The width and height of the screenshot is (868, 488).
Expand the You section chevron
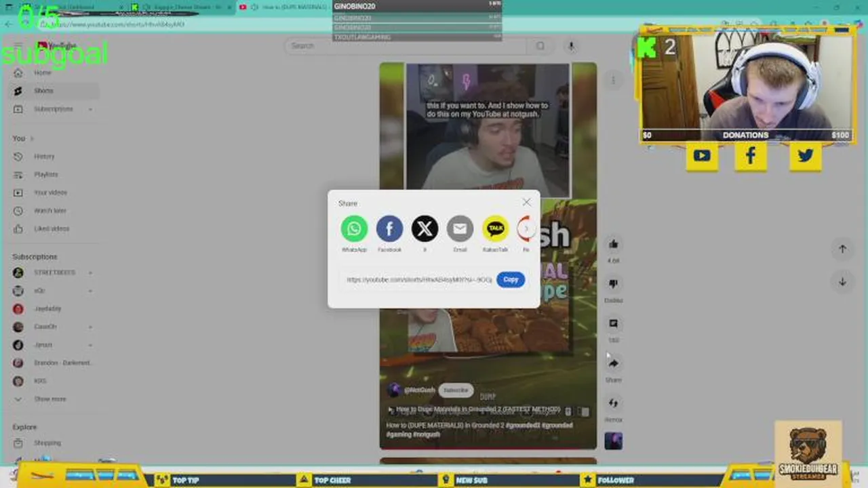(31, 138)
